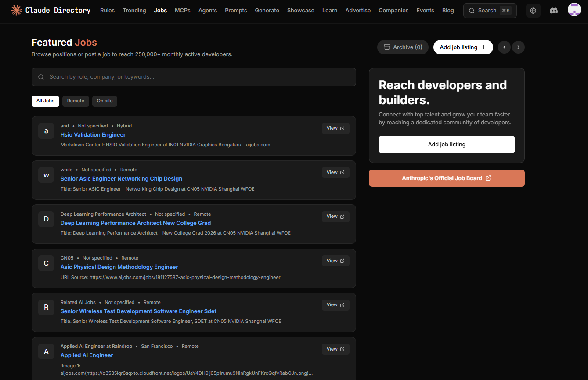Go to next page arrow
The height and width of the screenshot is (380, 588).
coord(519,47)
